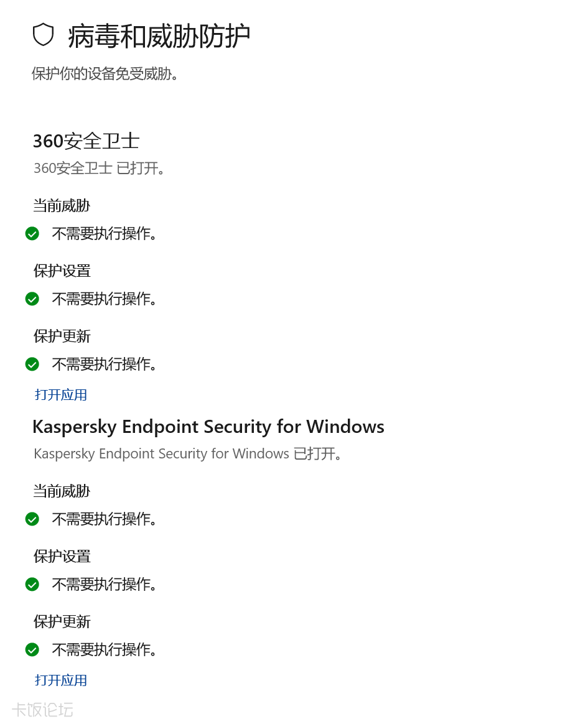Image resolution: width=588 pixels, height=724 pixels.
Task: Click green checkmark under Kaspersky 保护设置
Action: tap(32, 585)
